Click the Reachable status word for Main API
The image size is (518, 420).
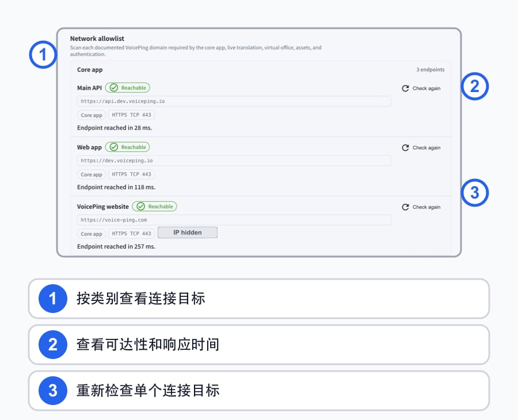pyautogui.click(x=134, y=88)
